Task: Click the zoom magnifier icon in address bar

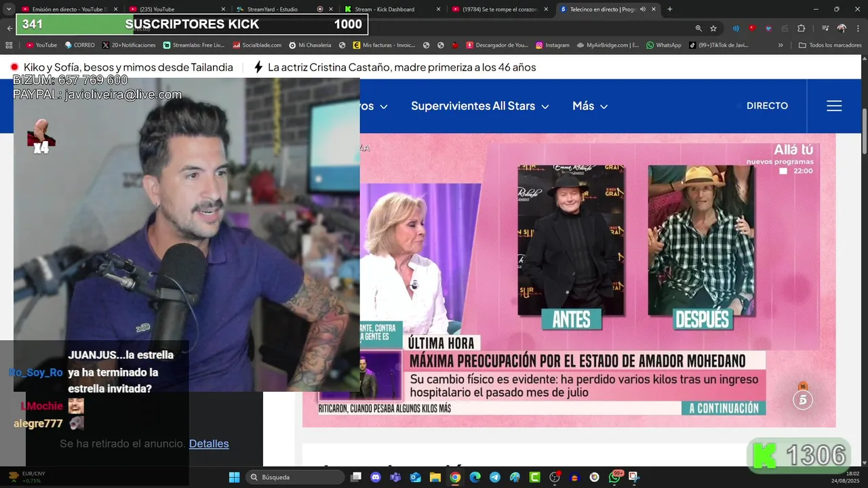Action: pos(698,28)
